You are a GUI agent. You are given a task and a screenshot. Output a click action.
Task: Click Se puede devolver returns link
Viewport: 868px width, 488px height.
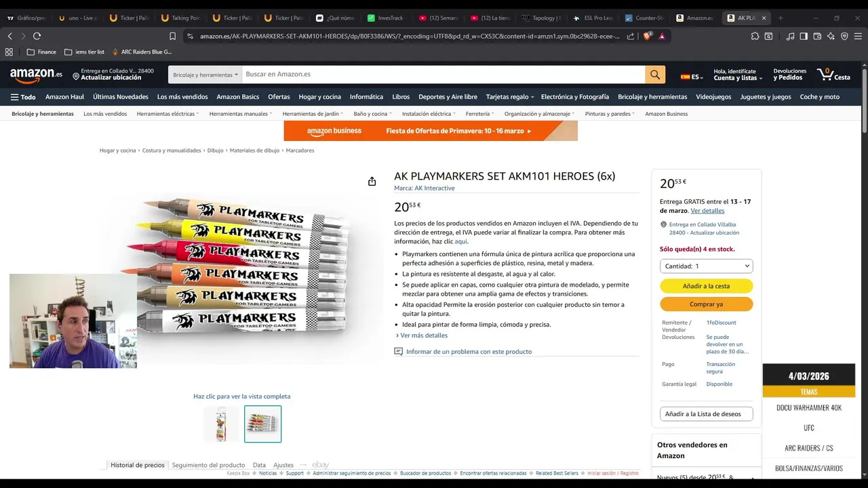(727, 344)
